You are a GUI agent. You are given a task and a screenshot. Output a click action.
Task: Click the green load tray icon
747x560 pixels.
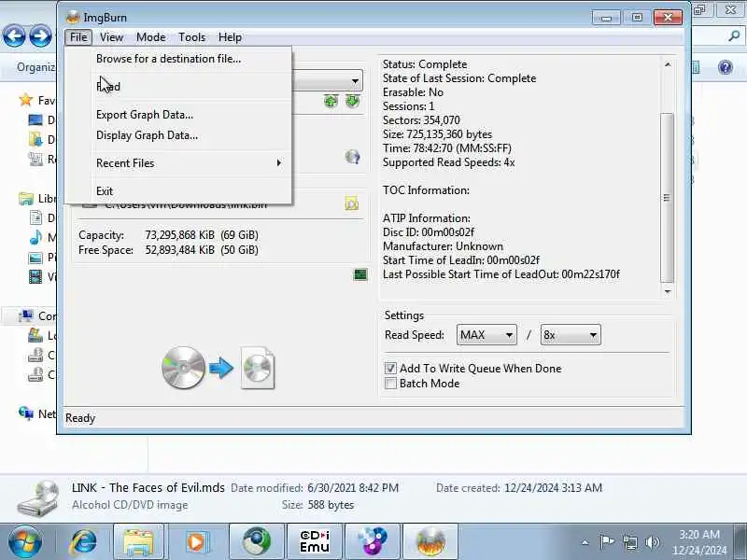click(x=331, y=101)
